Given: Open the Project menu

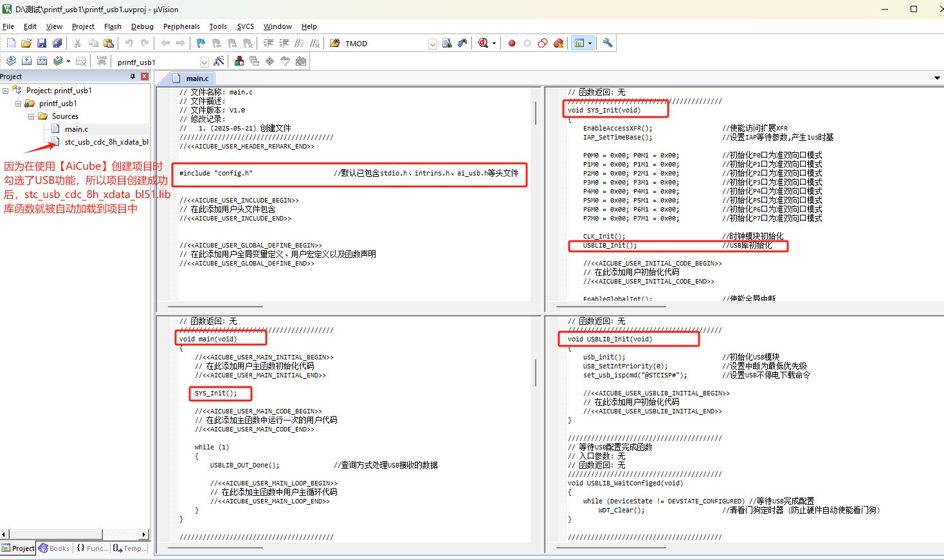Looking at the screenshot, I should [83, 26].
